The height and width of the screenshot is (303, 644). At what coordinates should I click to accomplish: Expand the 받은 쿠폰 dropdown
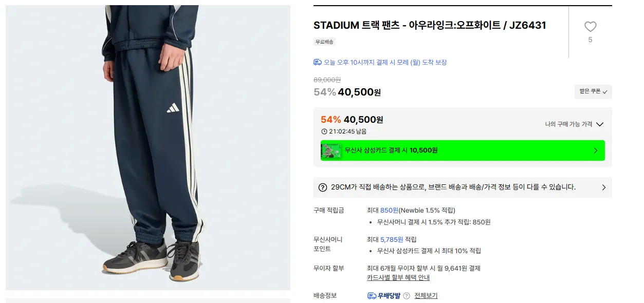tap(593, 91)
